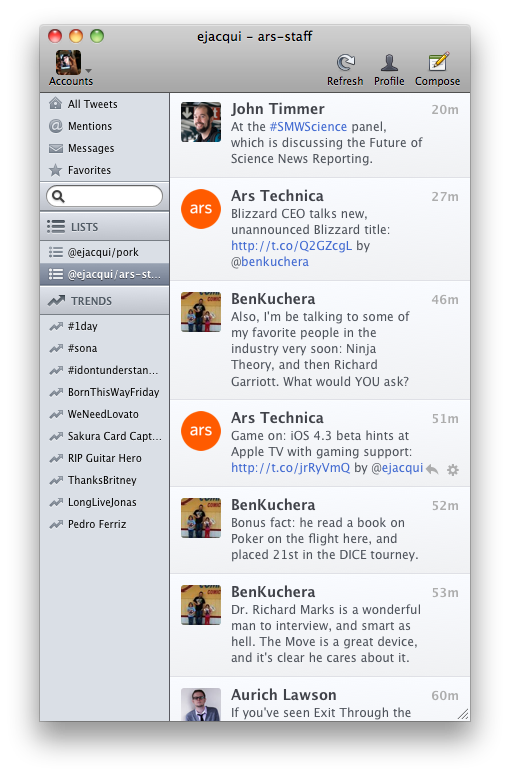The height and width of the screenshot is (776, 510).
Task: Click the sidebar search field
Action: tap(104, 196)
